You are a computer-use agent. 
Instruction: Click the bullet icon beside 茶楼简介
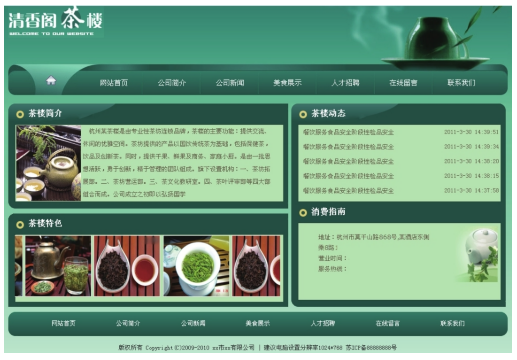[x=20, y=114]
